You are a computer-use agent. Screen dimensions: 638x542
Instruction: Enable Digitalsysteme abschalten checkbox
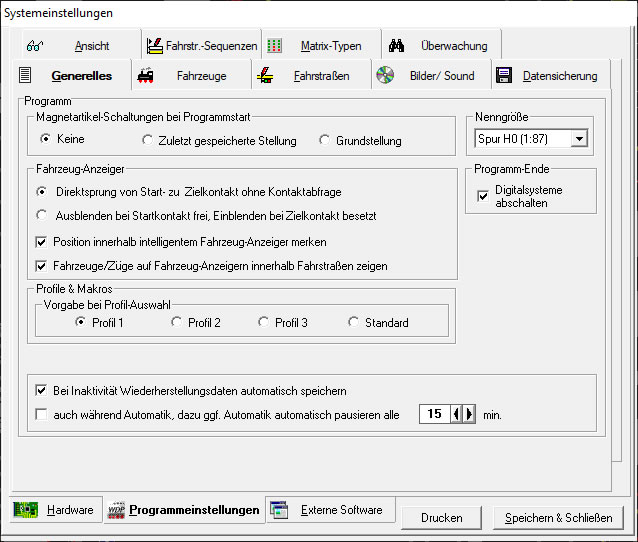(484, 196)
